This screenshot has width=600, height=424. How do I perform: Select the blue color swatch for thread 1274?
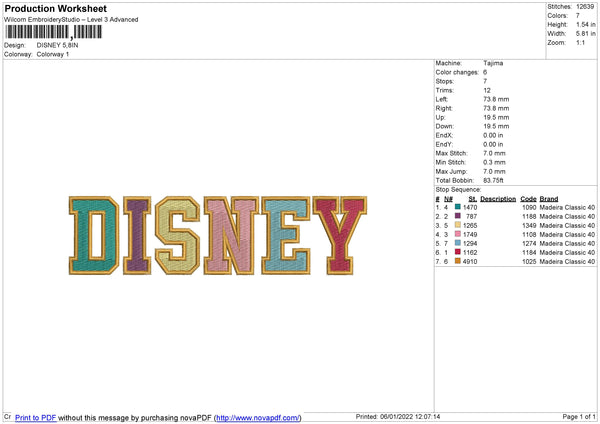click(458, 243)
